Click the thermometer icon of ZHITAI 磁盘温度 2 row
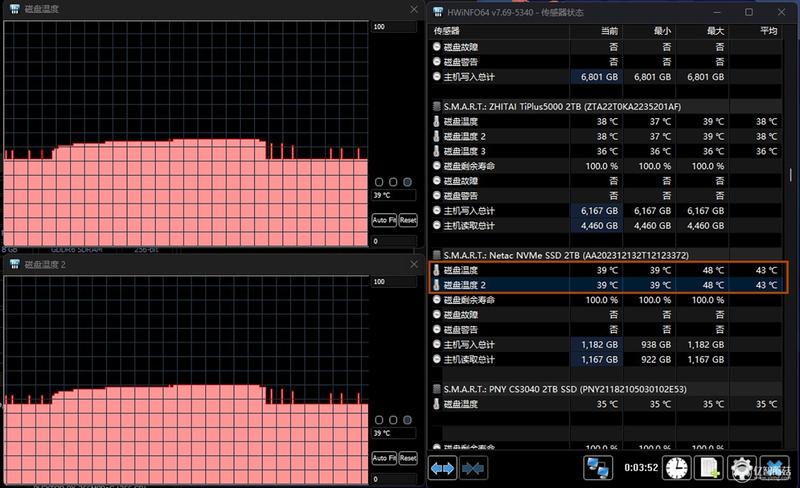The width and height of the screenshot is (800, 488). 436,136
